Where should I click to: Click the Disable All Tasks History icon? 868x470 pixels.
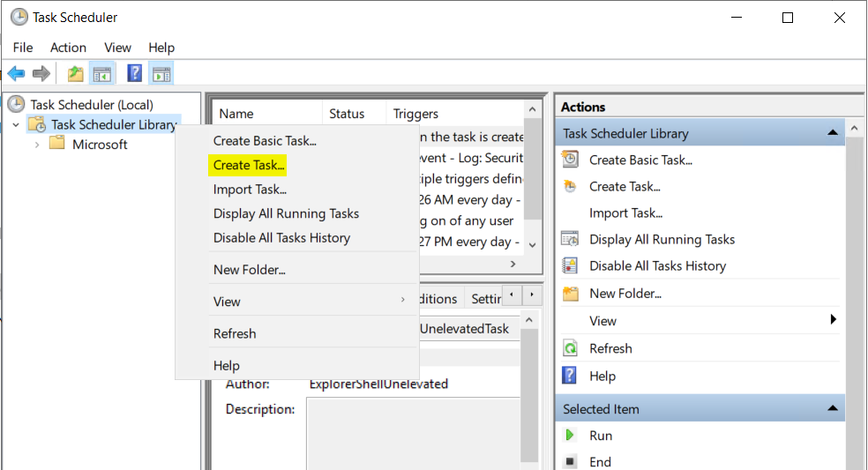click(x=570, y=265)
